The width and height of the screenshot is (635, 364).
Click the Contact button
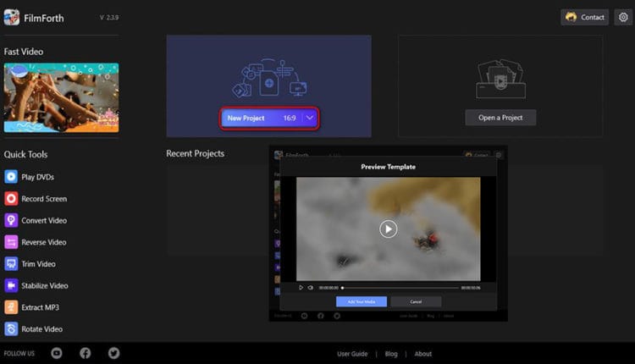(x=584, y=17)
